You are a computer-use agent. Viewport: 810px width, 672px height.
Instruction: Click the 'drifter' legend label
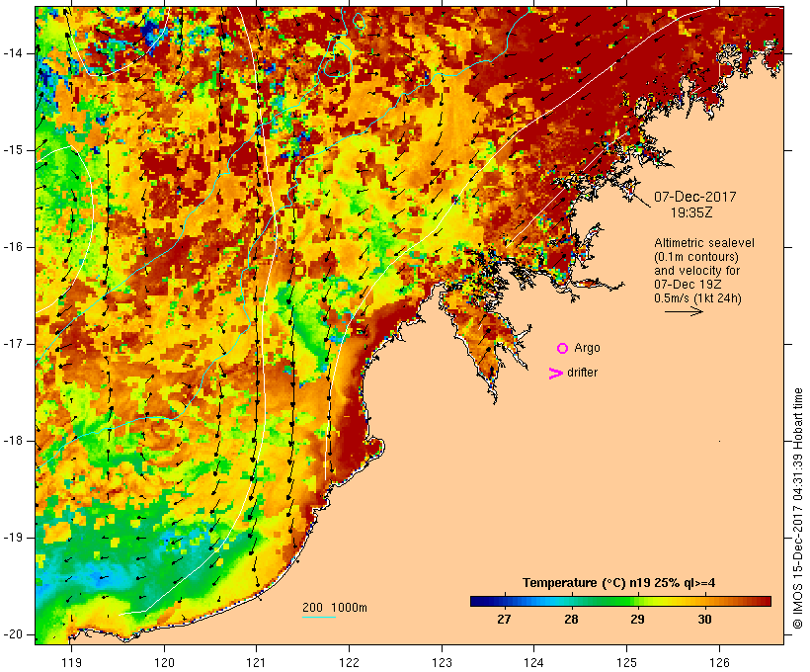click(582, 373)
